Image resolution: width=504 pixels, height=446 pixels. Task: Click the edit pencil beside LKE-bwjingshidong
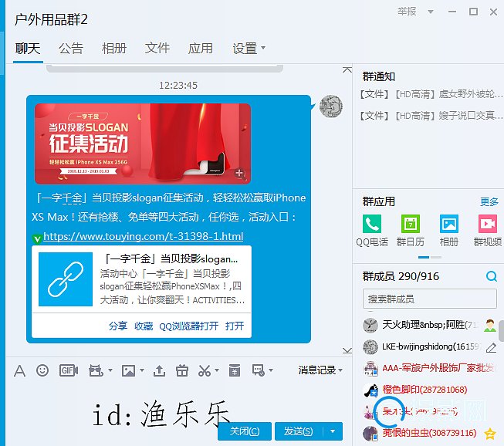[491, 347]
